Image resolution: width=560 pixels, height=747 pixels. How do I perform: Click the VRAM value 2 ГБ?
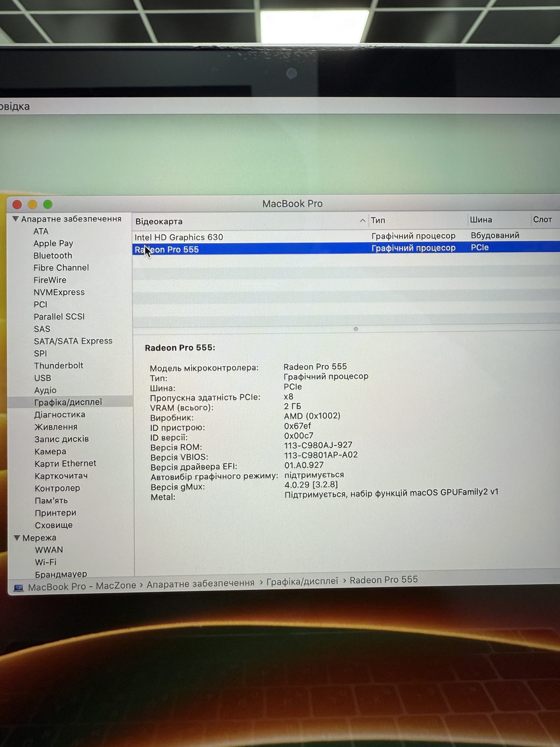pos(293,406)
